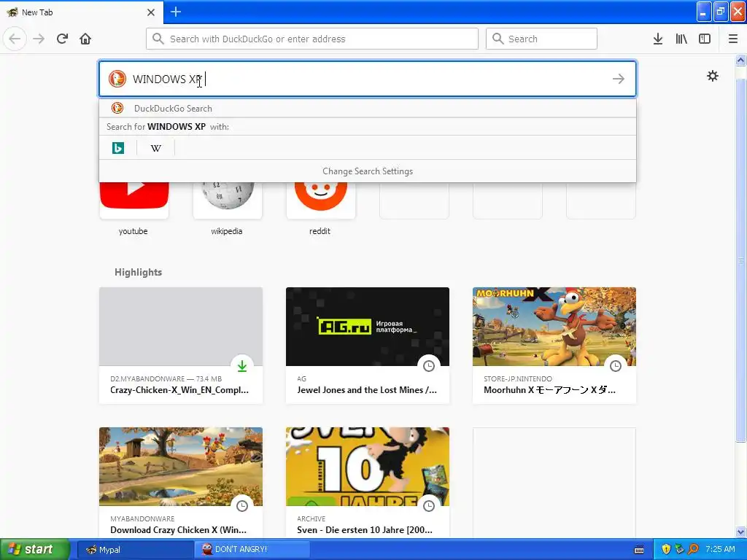747x560 pixels.
Task: Open Change Search Settings
Action: pyautogui.click(x=368, y=171)
